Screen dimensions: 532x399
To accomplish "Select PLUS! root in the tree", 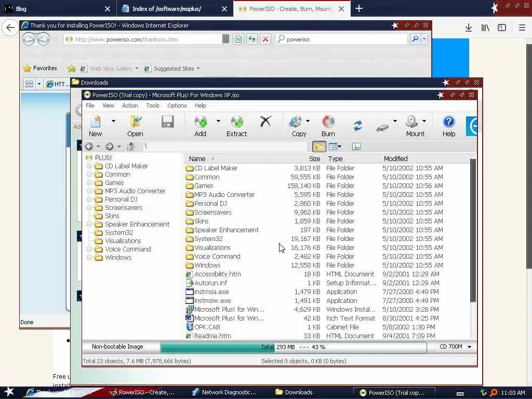I will point(103,158).
